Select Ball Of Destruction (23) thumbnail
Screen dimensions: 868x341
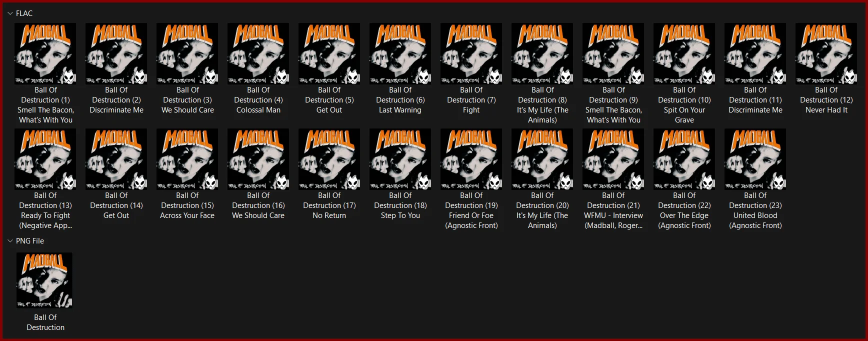tap(755, 159)
